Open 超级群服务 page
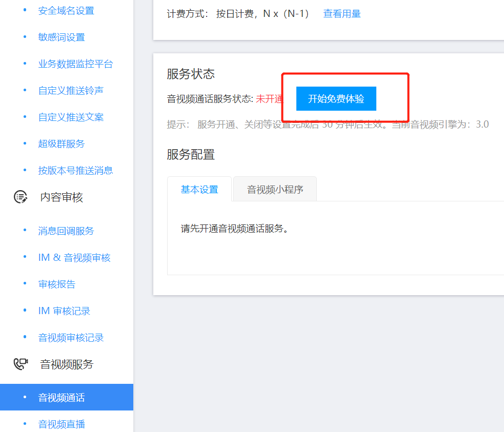The height and width of the screenshot is (432, 504). (x=62, y=144)
